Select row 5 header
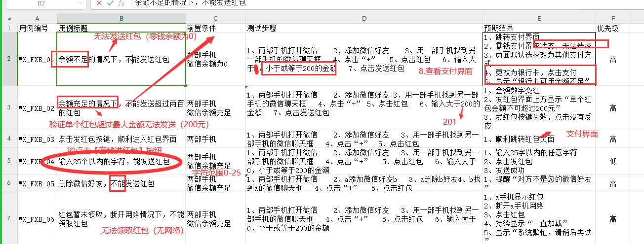 [8, 161]
